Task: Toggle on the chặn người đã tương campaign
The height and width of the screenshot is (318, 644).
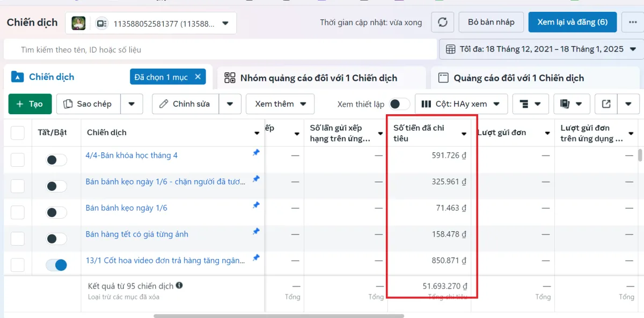Action: click(x=56, y=186)
